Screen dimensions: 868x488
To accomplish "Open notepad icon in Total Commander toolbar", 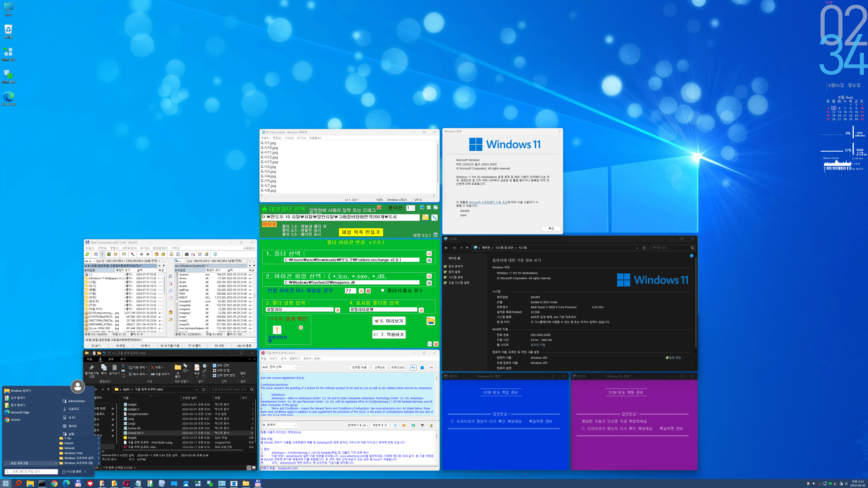I will click(x=215, y=254).
